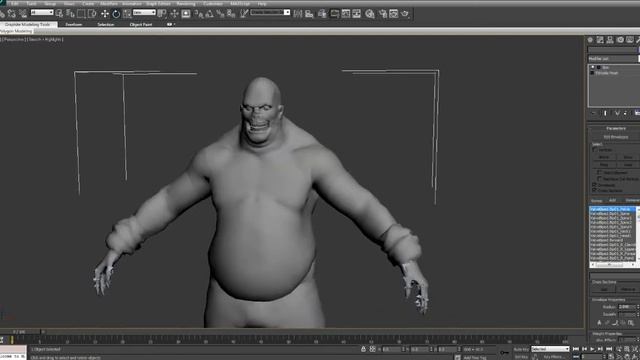Click the Play Animation button
The width and height of the screenshot is (640, 360).
point(592,349)
